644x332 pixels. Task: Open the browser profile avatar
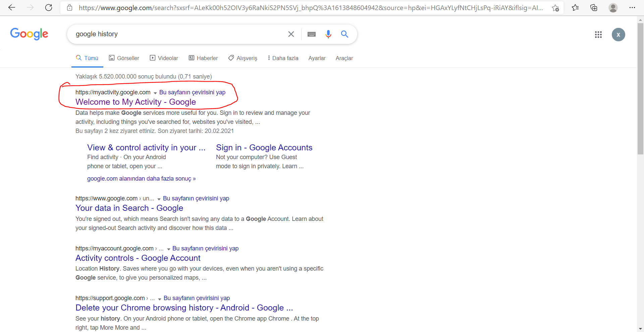point(613,8)
